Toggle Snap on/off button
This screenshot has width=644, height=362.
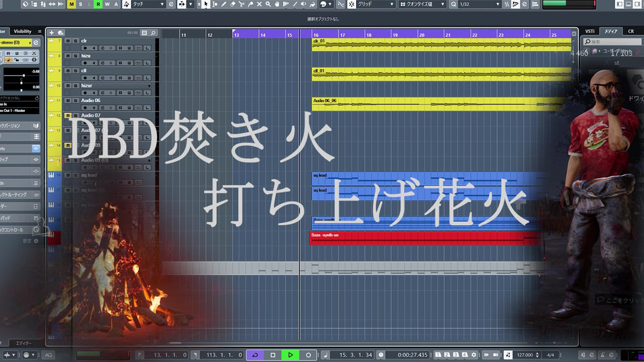click(x=352, y=4)
